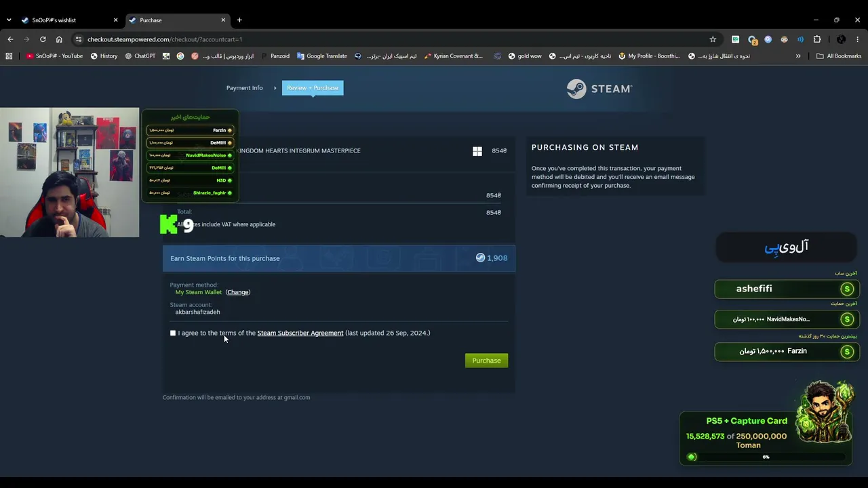Focus the address bar showing checkout.steampowered.com

coord(393,39)
